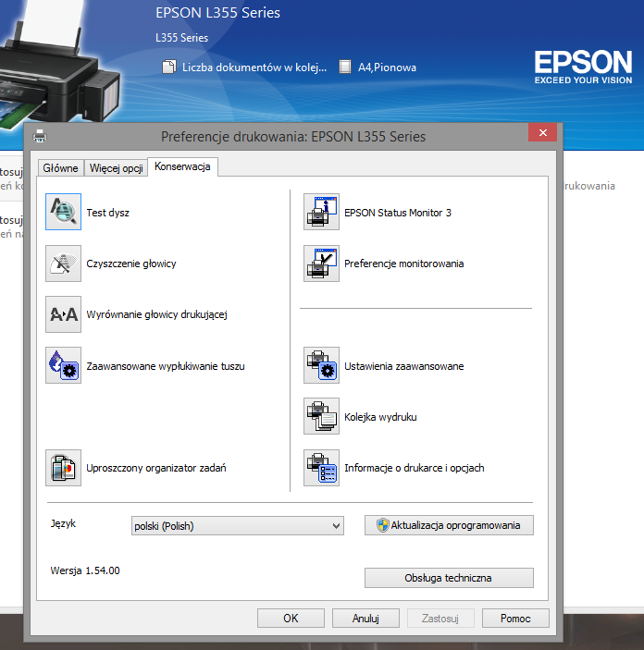The image size is (644, 650).
Task: Open Czyszczenie głowicy head cleaning icon
Action: 63,264
